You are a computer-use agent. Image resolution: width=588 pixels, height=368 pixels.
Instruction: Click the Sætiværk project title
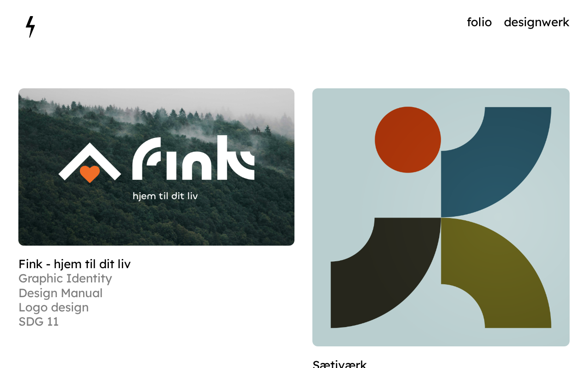click(339, 364)
